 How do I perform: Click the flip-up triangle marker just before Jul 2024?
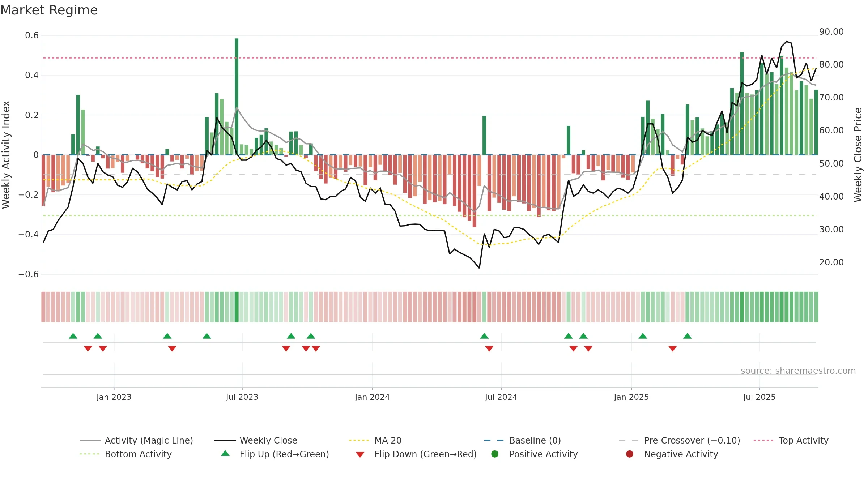tap(484, 336)
